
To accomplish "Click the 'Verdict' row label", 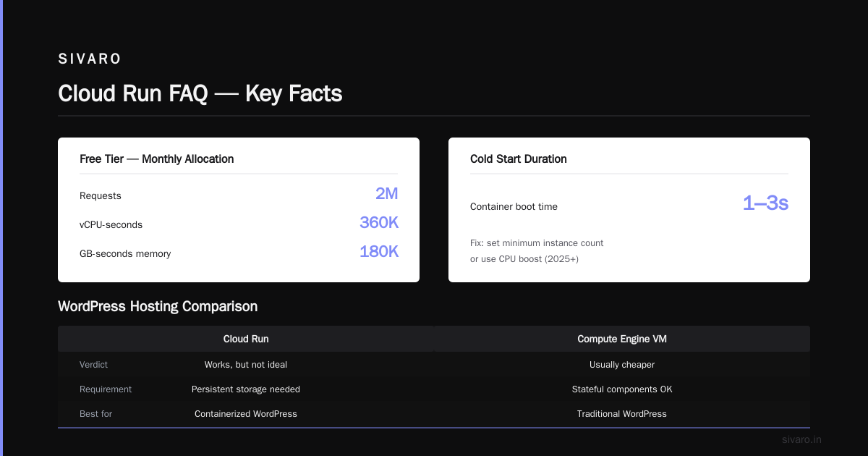I will [x=93, y=365].
